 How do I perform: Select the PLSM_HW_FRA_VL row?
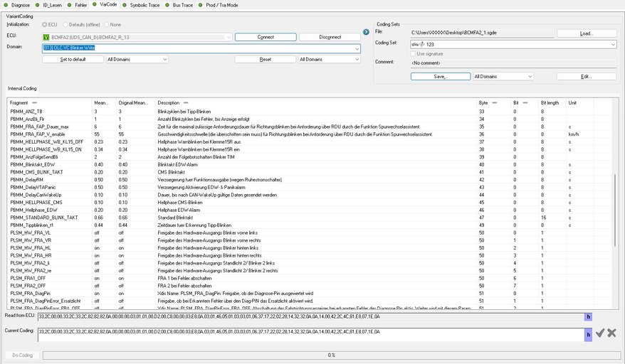[x=310, y=232]
